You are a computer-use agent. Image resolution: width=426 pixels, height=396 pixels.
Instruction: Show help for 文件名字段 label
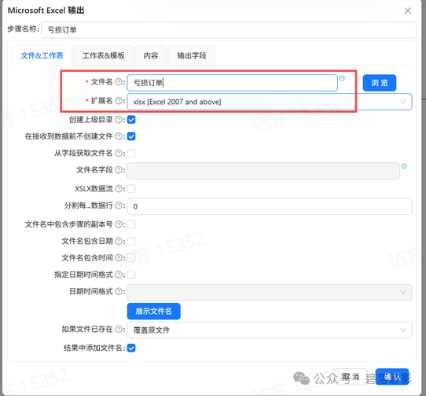pyautogui.click(x=119, y=170)
